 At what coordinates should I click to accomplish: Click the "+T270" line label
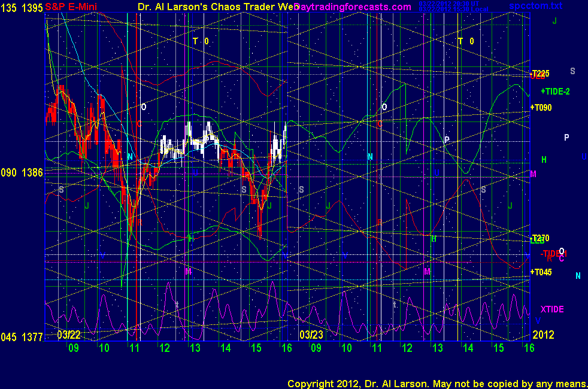539,238
